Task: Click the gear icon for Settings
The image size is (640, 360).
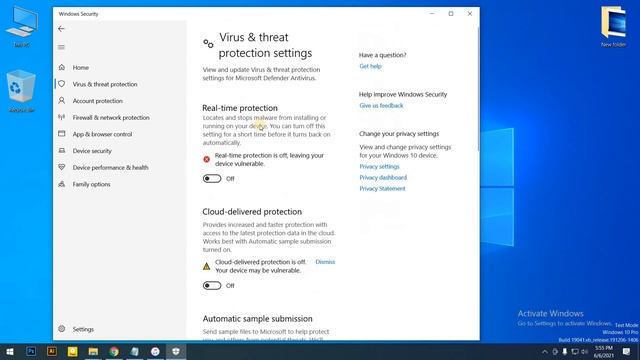Action: click(62, 329)
